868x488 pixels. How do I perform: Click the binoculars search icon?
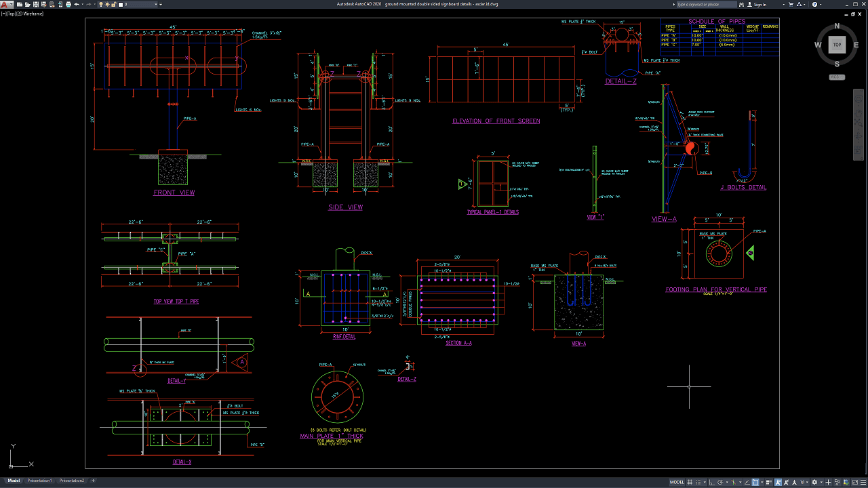[x=741, y=4]
